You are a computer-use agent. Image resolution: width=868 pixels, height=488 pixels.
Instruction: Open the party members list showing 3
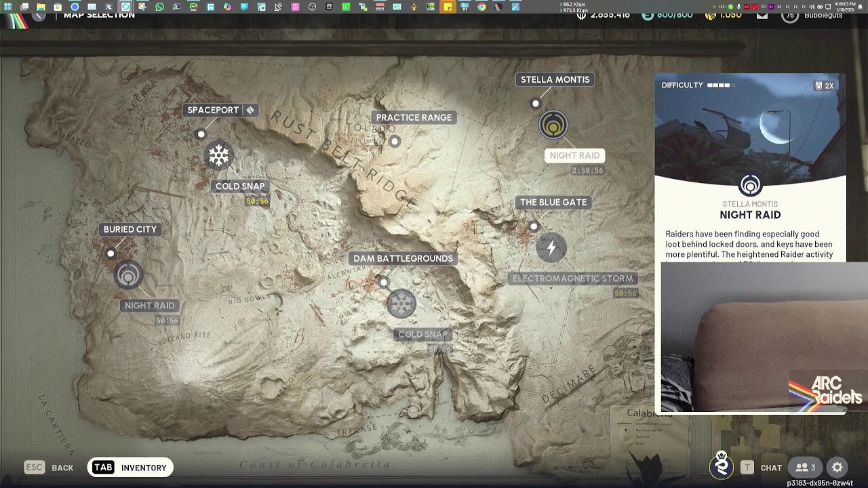(x=806, y=467)
